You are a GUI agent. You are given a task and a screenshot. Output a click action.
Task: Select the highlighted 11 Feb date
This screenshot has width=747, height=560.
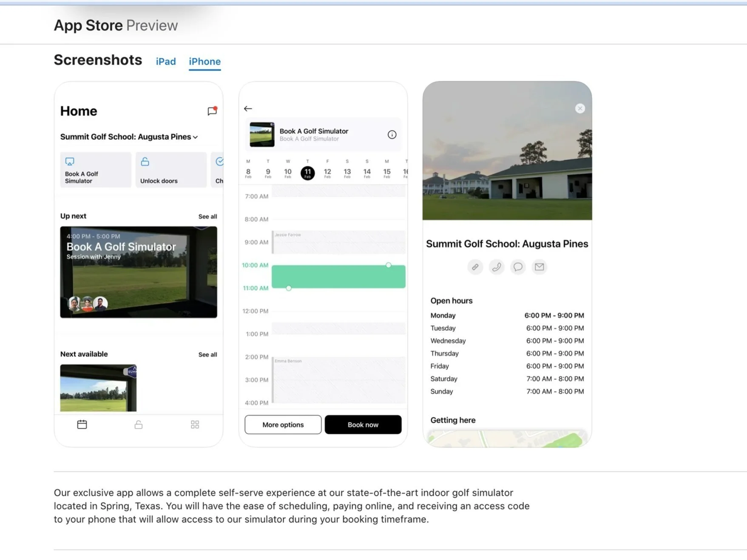(x=308, y=173)
